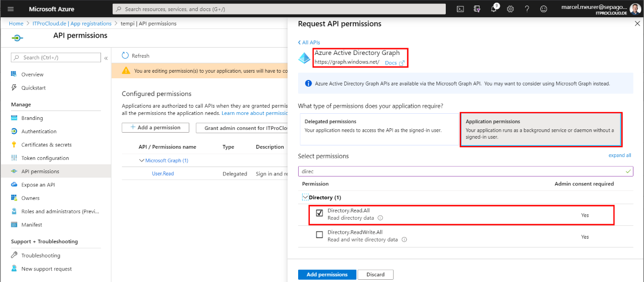This screenshot has height=282, width=644.
Task: Open the Help question mark icon
Action: (x=527, y=9)
